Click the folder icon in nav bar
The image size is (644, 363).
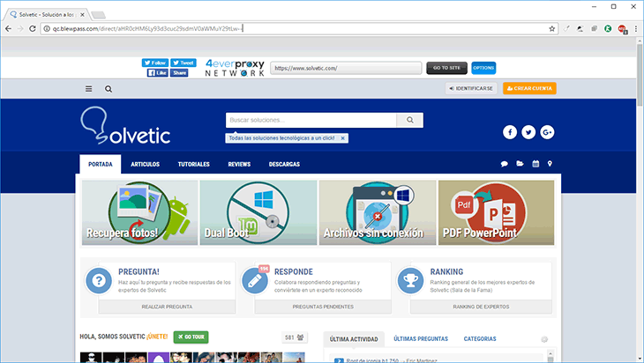pyautogui.click(x=520, y=164)
